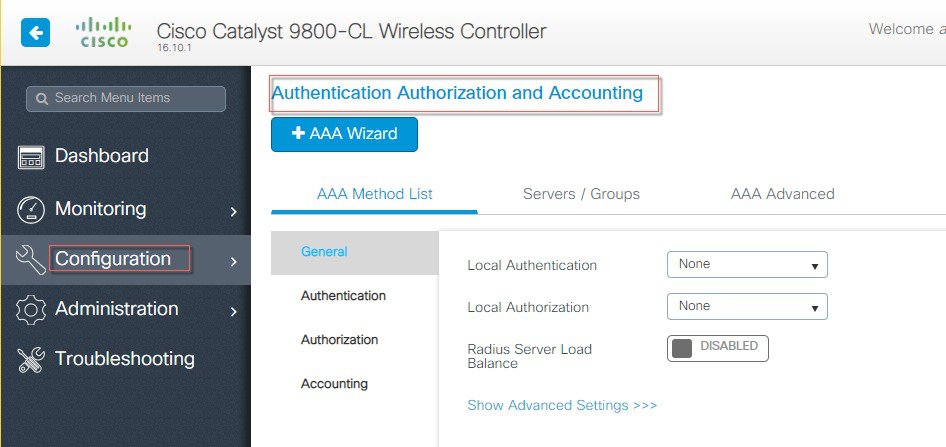Click the Troubleshooting tools icon

click(x=31, y=360)
